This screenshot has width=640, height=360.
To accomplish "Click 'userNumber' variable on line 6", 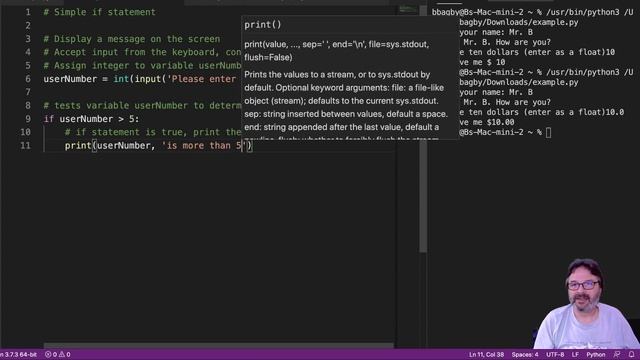I will 70,79.
